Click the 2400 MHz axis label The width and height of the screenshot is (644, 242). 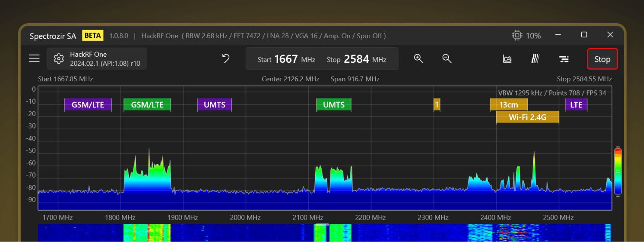[496, 218]
